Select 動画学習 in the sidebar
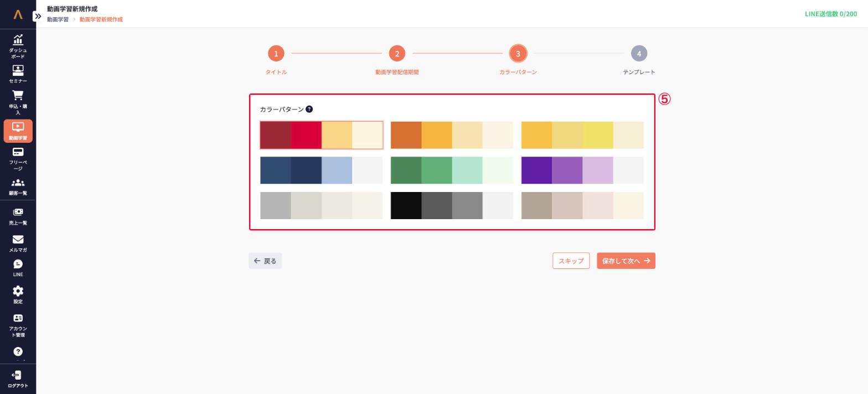The height and width of the screenshot is (394, 868). coord(18,131)
